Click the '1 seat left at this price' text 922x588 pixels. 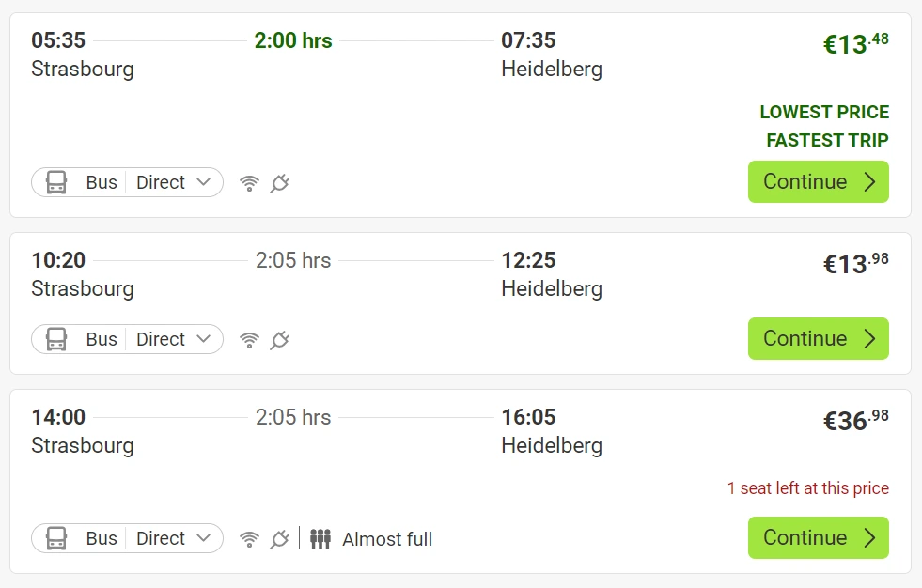807,488
